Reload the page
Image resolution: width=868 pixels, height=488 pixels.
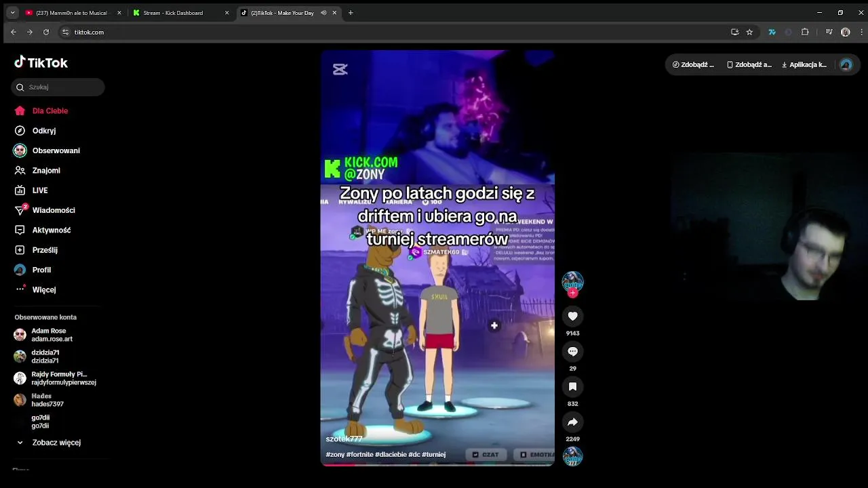[46, 32]
